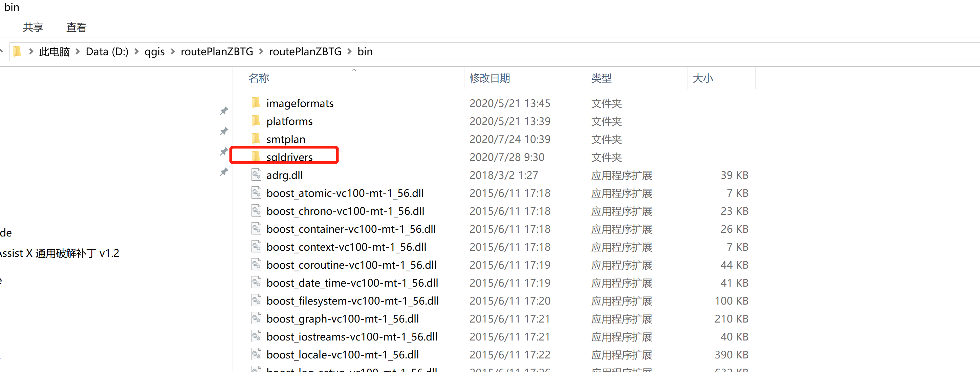Viewport: 980px width, 372px height.
Task: Select the boost_coroutine-vc100-mt-1_56.dll file icon
Action: (x=256, y=264)
